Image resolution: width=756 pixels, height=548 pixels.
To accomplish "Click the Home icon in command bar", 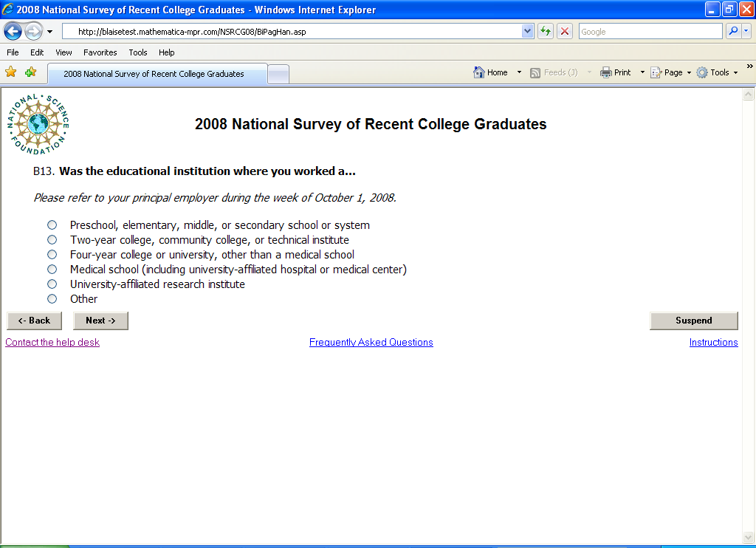I will pyautogui.click(x=480, y=72).
